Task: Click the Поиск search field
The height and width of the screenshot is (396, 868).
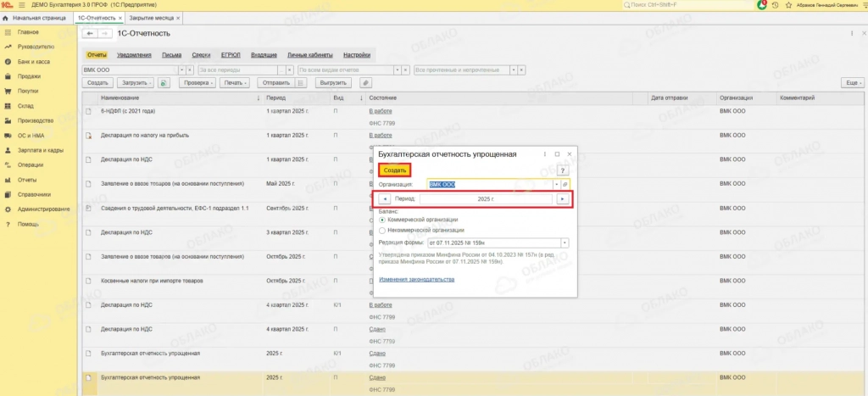Action: click(x=687, y=4)
